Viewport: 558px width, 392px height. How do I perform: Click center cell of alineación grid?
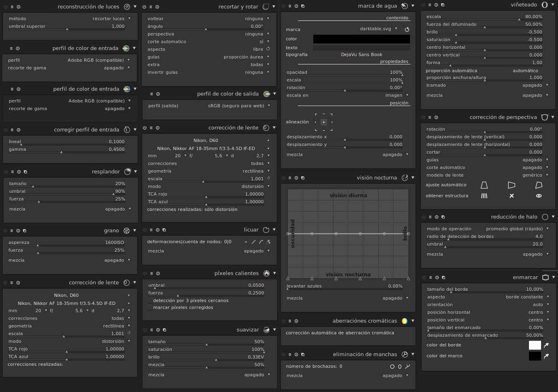pos(324,122)
